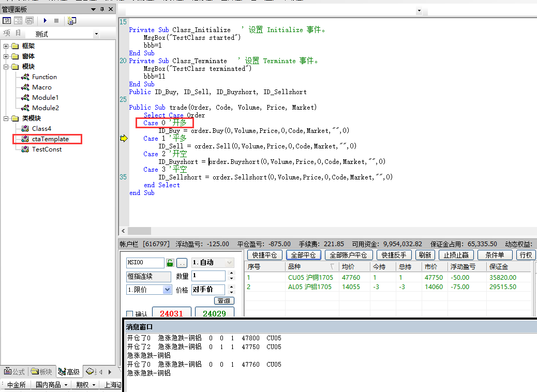Enable the 确认 checkbox
This screenshot has height=392, width=537.
pos(129,314)
